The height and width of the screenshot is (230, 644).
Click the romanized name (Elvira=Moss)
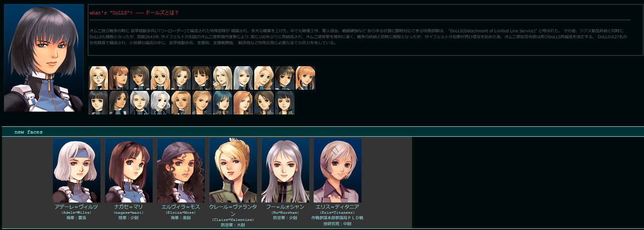click(x=181, y=213)
